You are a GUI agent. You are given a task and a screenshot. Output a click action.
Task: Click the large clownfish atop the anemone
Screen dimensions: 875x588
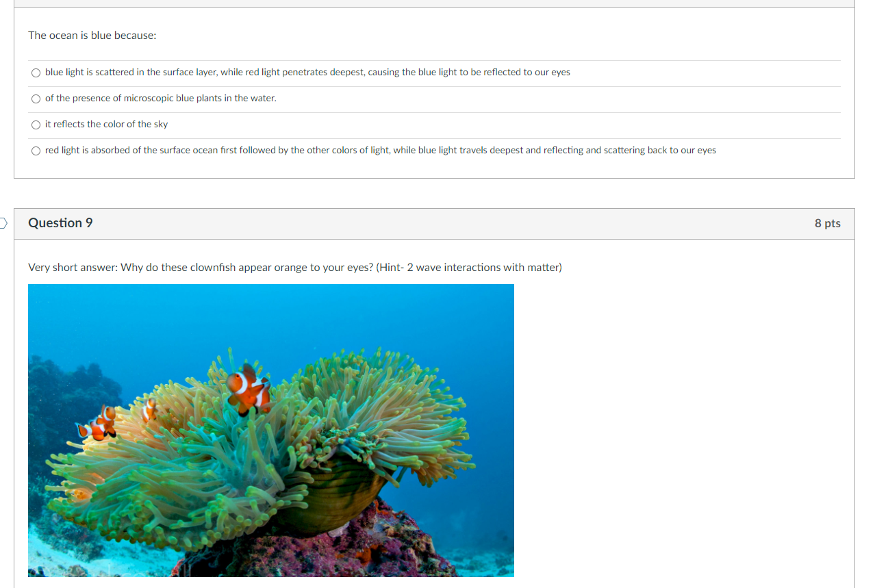[249, 389]
